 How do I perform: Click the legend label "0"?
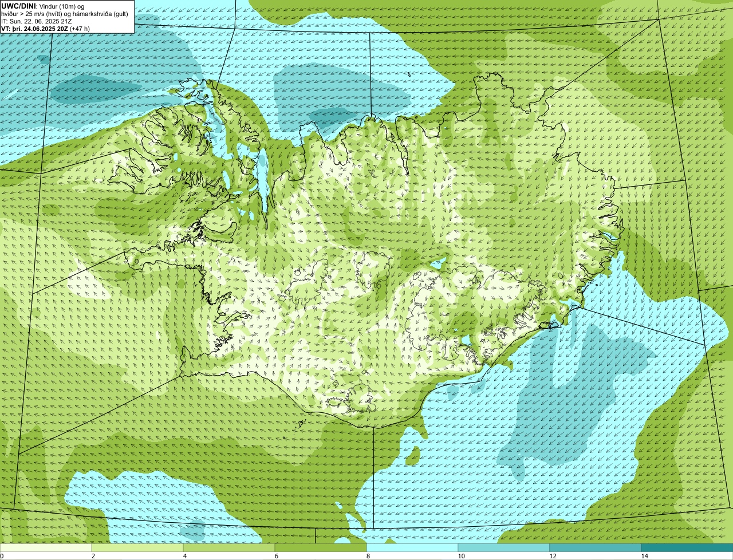[x=2, y=556]
